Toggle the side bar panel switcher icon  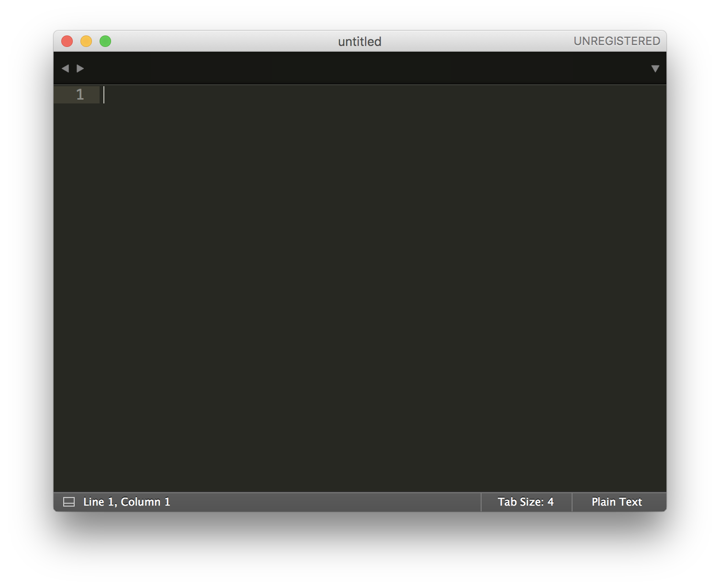[x=69, y=502]
